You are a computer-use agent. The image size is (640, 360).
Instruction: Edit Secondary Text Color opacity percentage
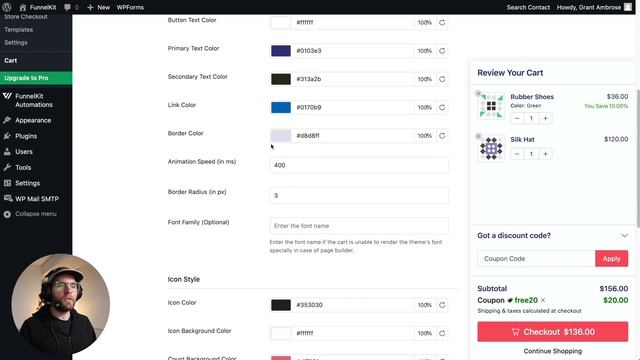coord(425,79)
